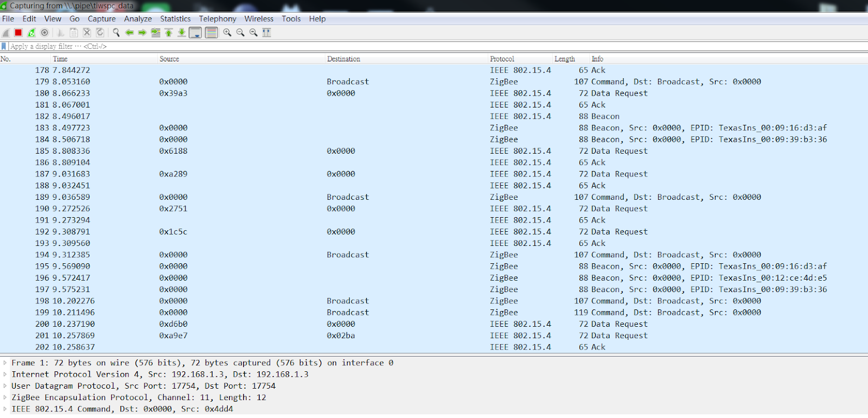The width and height of the screenshot is (868, 418).
Task: Click the display filter bookmark icon
Action: pos(4,46)
